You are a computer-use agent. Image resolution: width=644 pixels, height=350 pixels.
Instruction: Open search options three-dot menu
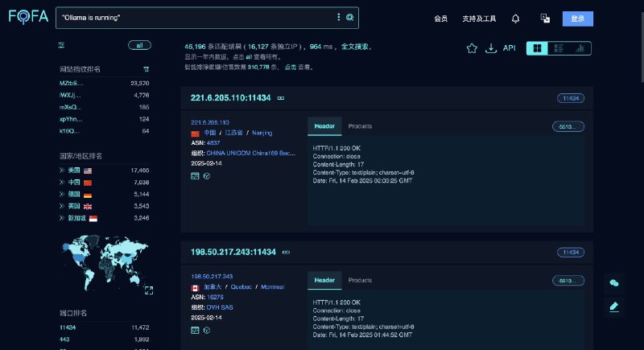point(338,18)
